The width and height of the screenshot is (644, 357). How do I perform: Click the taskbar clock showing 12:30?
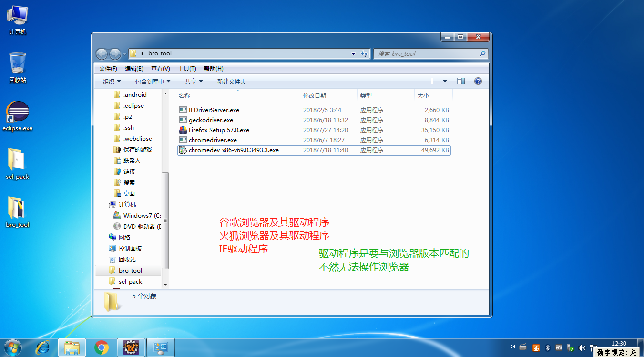(618, 344)
